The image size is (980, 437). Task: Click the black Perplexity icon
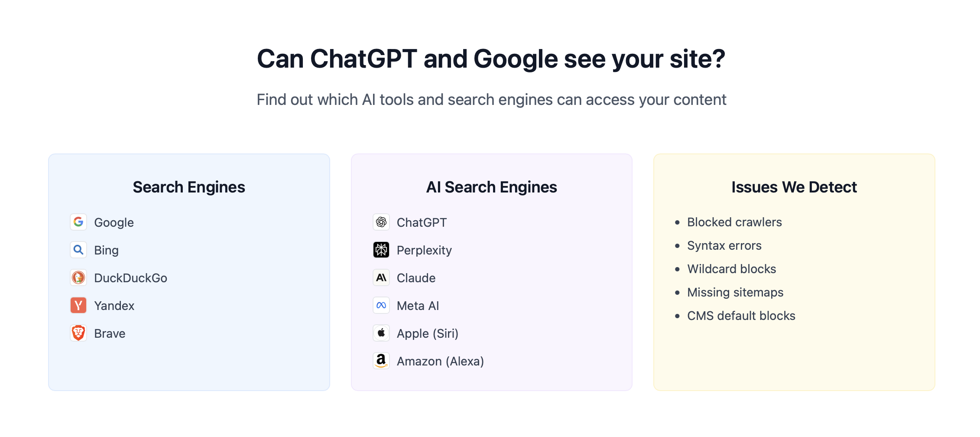[381, 250]
